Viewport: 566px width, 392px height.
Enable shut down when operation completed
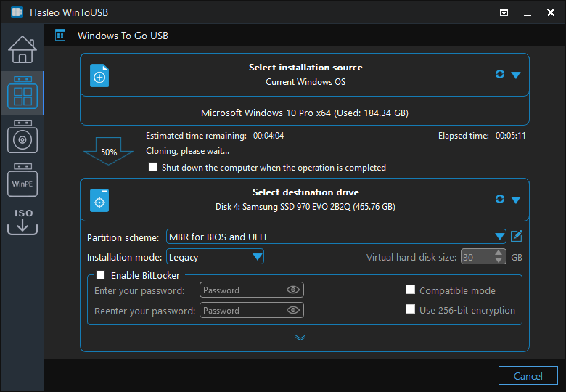pos(152,167)
